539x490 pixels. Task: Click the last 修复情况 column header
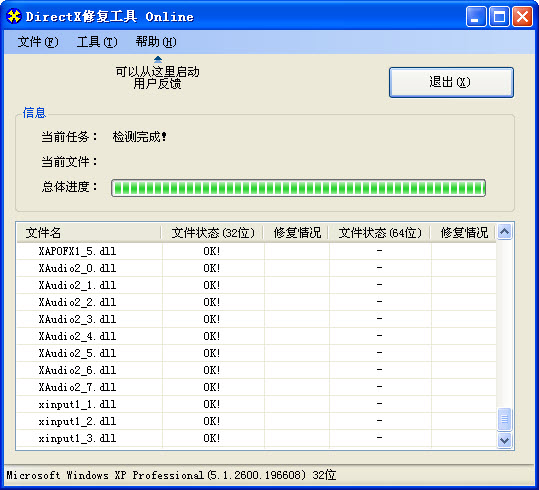[463, 233]
